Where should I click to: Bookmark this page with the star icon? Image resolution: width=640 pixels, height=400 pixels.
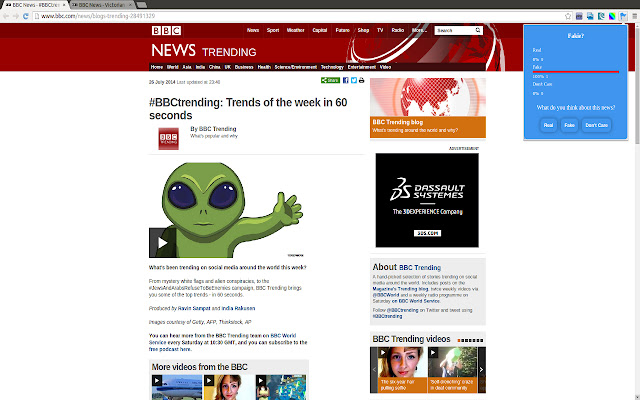[x=568, y=16]
